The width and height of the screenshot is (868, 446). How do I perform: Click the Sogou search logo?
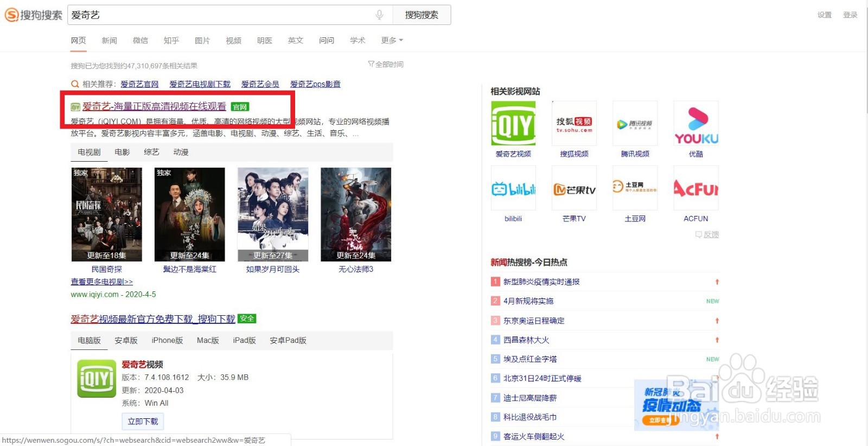[34, 15]
